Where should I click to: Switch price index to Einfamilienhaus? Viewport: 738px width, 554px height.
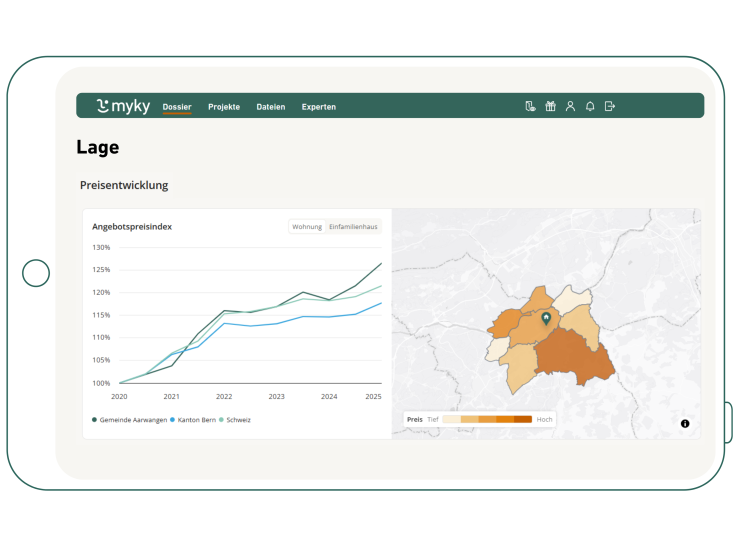pyautogui.click(x=353, y=227)
